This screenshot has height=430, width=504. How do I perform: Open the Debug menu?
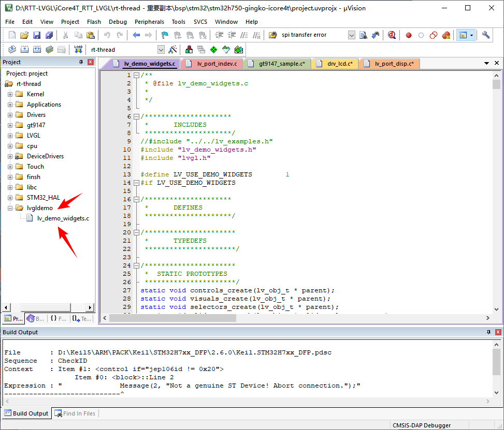(x=118, y=22)
